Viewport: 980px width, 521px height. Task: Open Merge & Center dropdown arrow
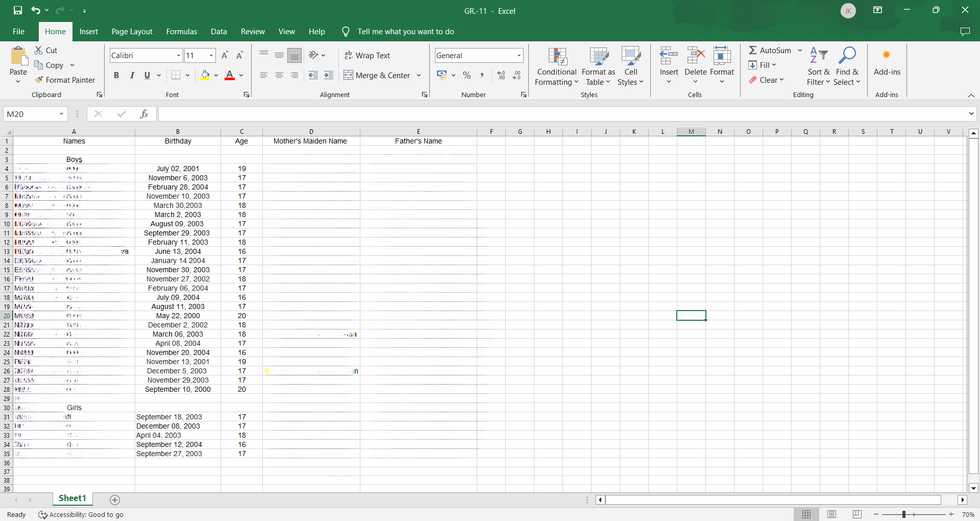point(419,75)
